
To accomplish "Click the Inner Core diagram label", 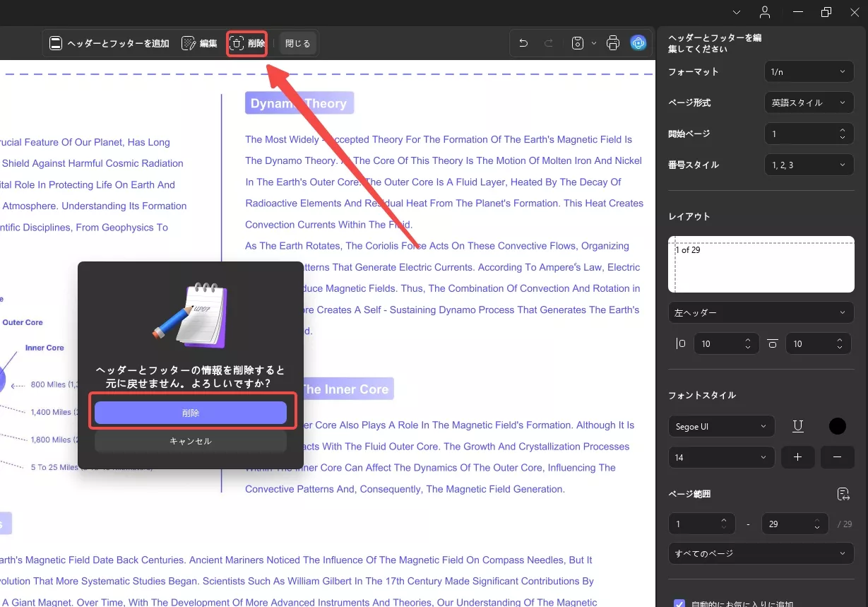I will pos(44,348).
